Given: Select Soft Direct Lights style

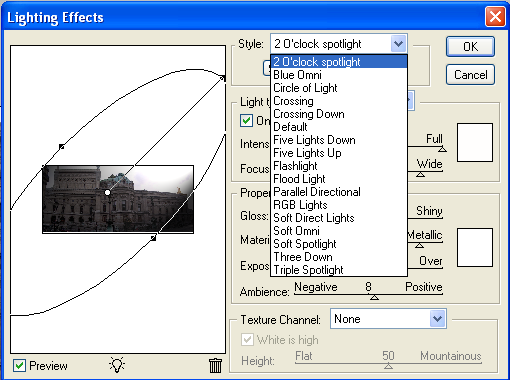Looking at the screenshot, I should (339, 218).
